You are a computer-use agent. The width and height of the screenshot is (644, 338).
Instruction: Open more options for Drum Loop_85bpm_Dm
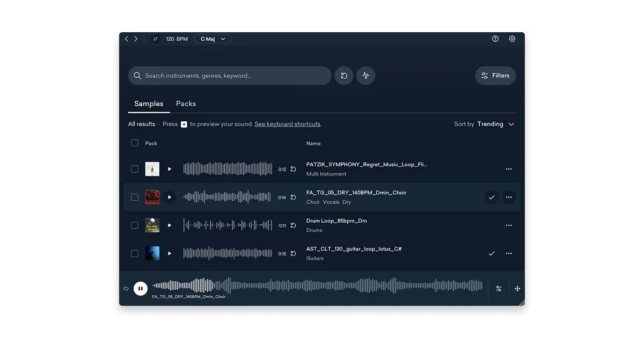coord(509,225)
